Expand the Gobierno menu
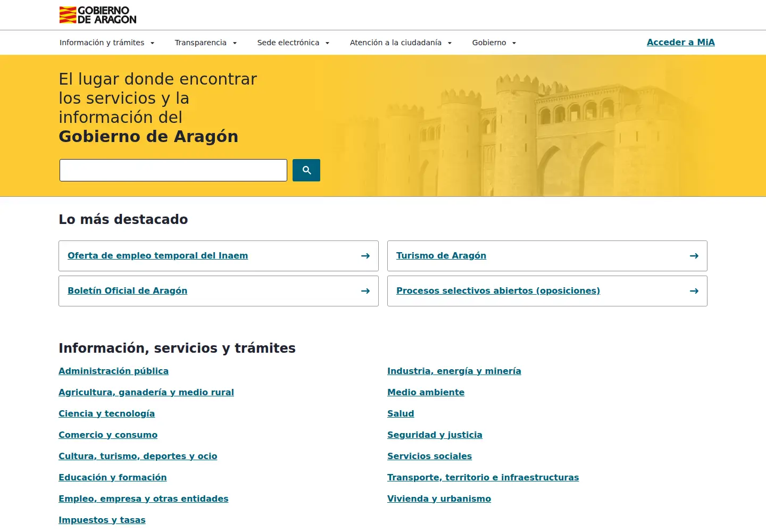This screenshot has width=766, height=532. pos(494,43)
